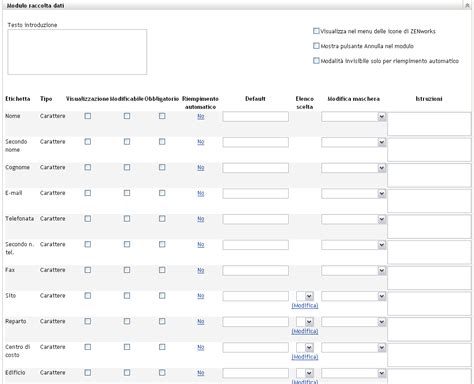474x384 pixels.
Task: Open the 'No' autofill link for Edificio
Action: tap(201, 373)
